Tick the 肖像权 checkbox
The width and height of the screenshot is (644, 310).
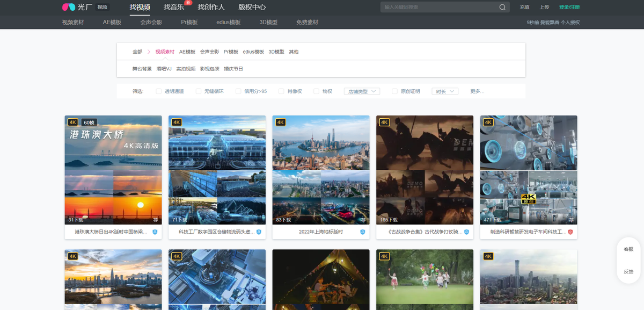(x=281, y=91)
